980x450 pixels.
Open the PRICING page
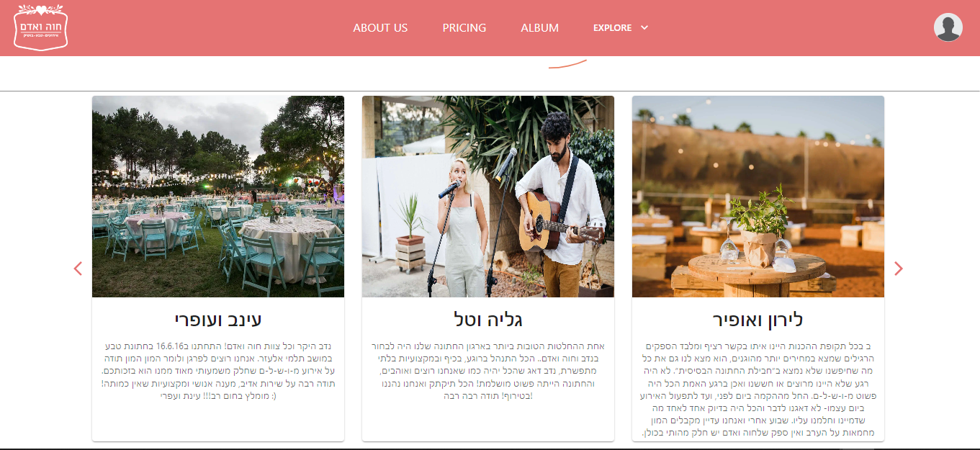click(x=464, y=27)
